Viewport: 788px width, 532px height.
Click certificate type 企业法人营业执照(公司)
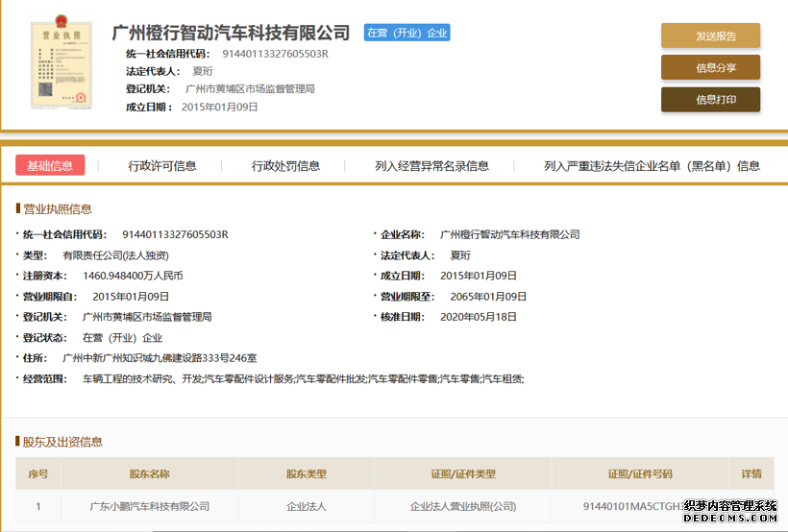tap(463, 506)
